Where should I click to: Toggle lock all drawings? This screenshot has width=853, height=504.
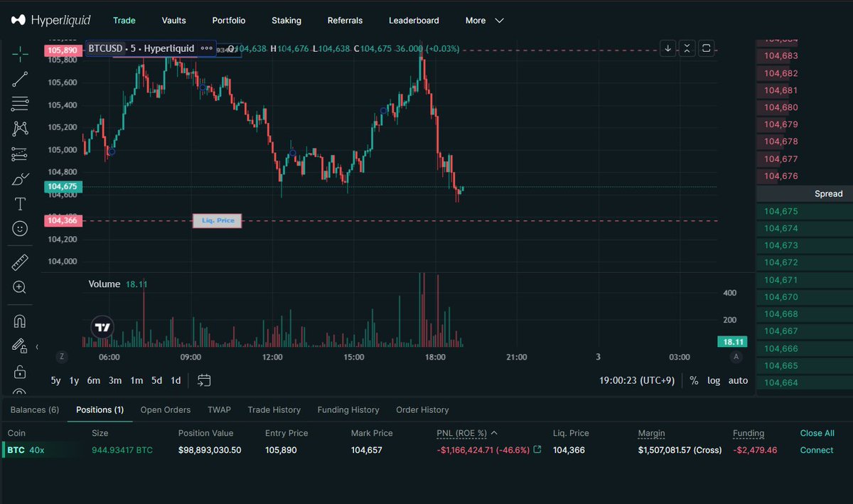(20, 372)
